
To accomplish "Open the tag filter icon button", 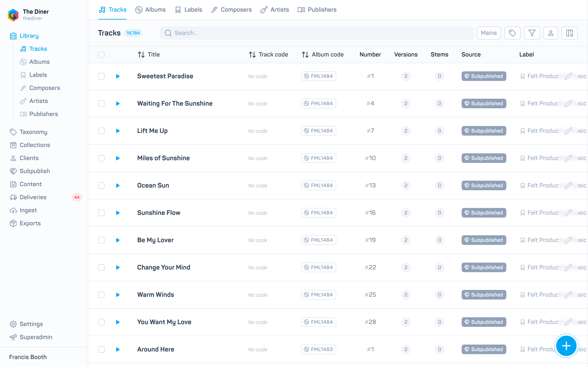I will tap(512, 33).
